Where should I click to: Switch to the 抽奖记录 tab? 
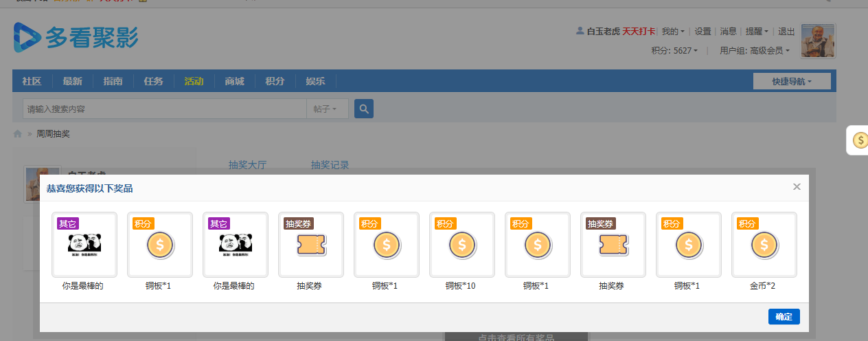tap(330, 165)
